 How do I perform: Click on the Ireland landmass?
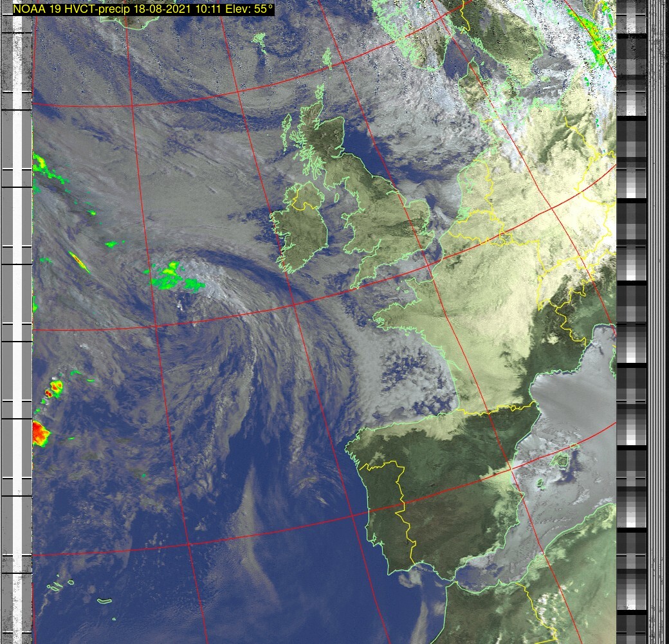(x=302, y=232)
